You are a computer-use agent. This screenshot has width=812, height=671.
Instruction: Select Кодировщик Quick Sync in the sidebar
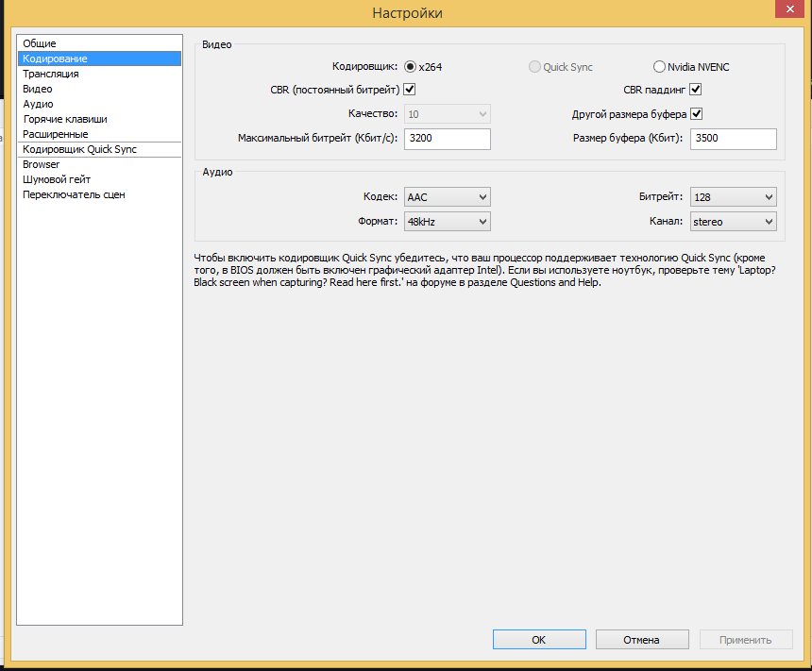point(79,149)
